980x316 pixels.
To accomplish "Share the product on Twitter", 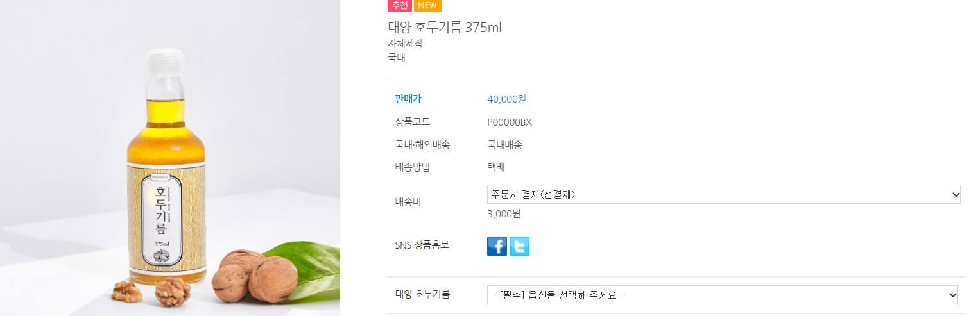I will point(519,246).
